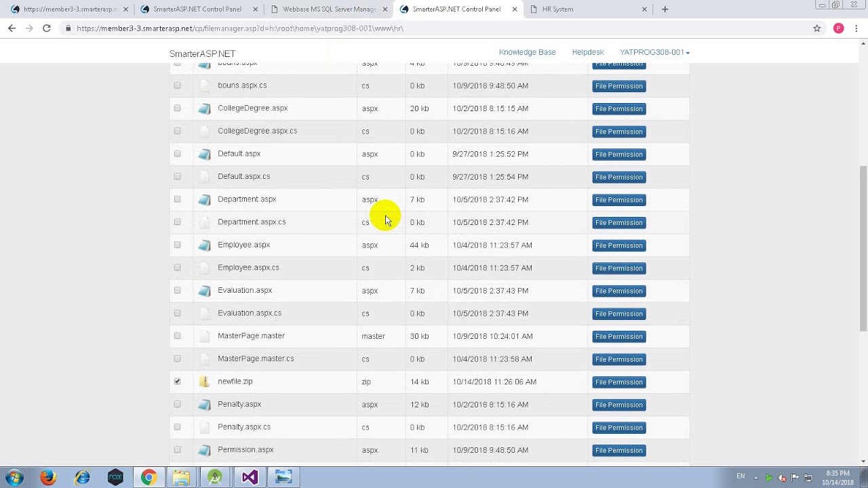Open the Knowledge Base link

(x=527, y=52)
